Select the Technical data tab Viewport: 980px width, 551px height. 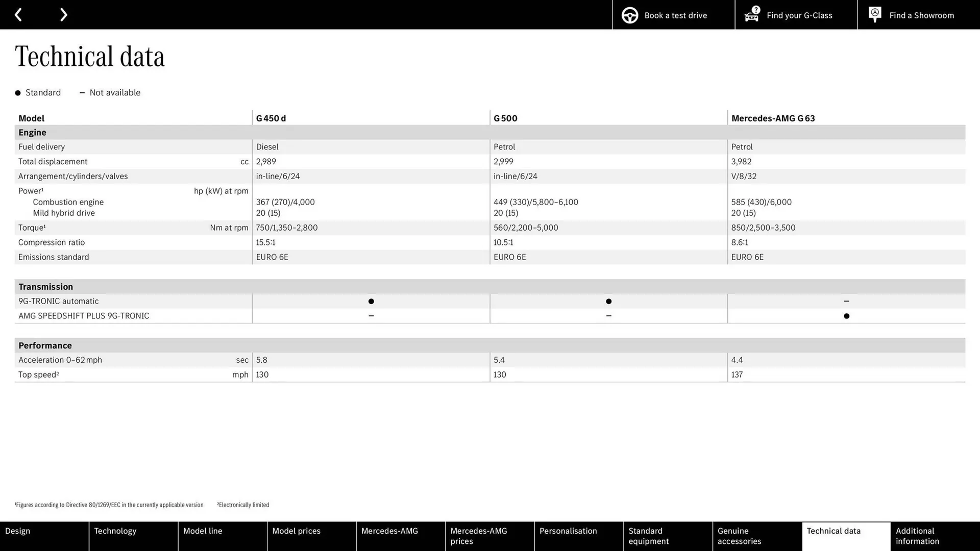coord(846,536)
